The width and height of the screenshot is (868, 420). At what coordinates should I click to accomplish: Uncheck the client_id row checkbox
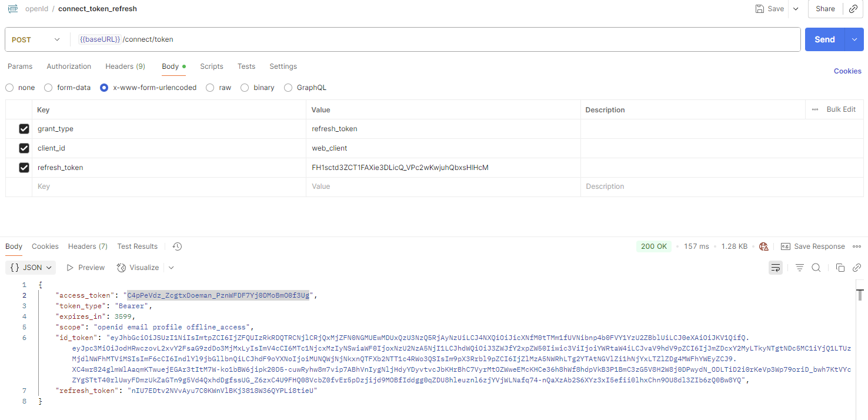tap(24, 148)
